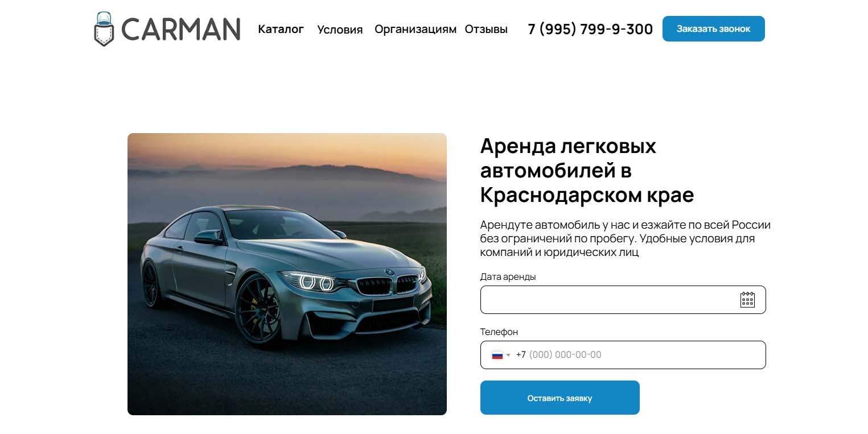This screenshot has height=434, width=868.
Task: Expand the country code dropdown arrow
Action: click(508, 355)
